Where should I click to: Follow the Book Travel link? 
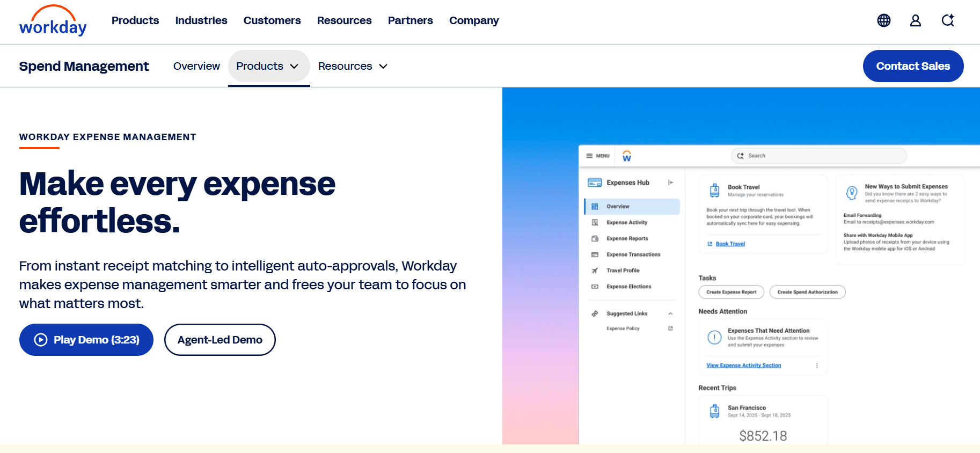tap(730, 244)
